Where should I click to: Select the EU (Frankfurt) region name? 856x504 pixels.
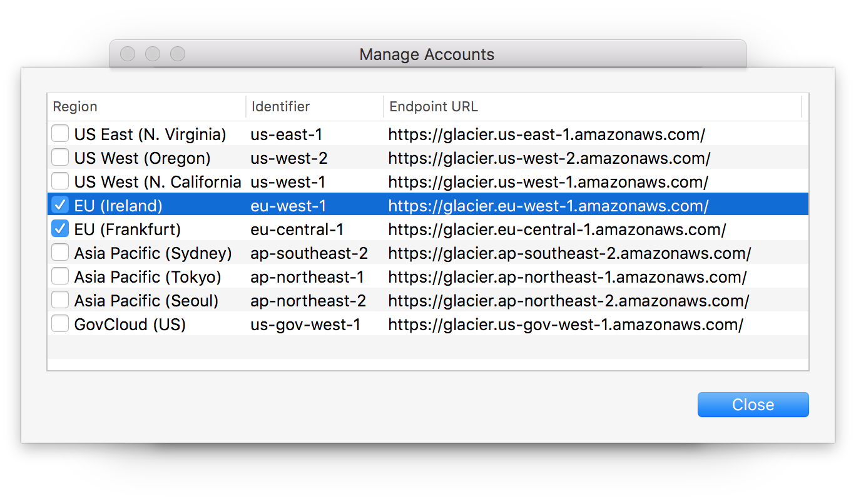tap(128, 229)
